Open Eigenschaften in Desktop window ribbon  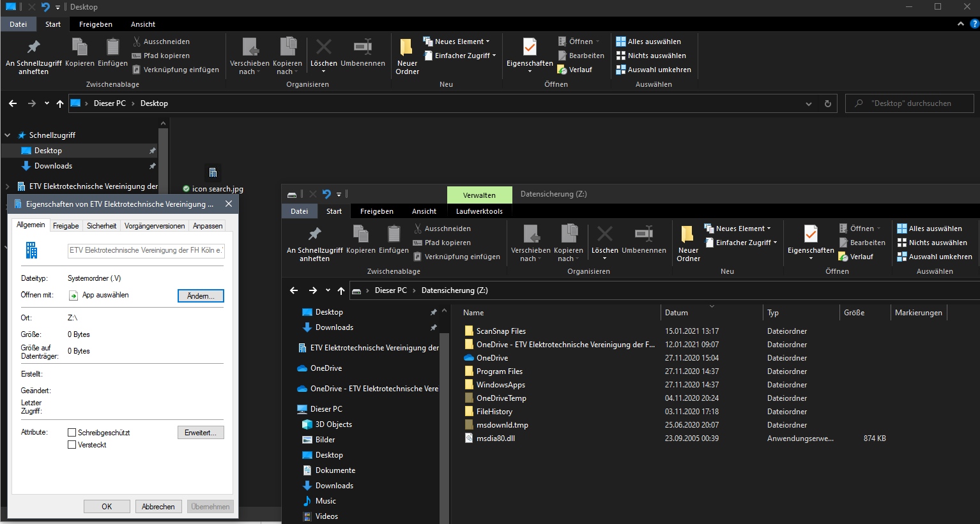pos(530,56)
